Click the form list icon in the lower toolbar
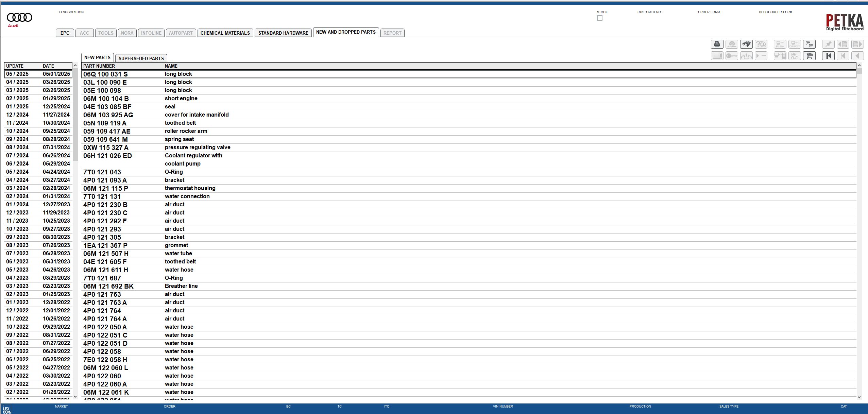This screenshot has height=414, width=868. click(717, 55)
